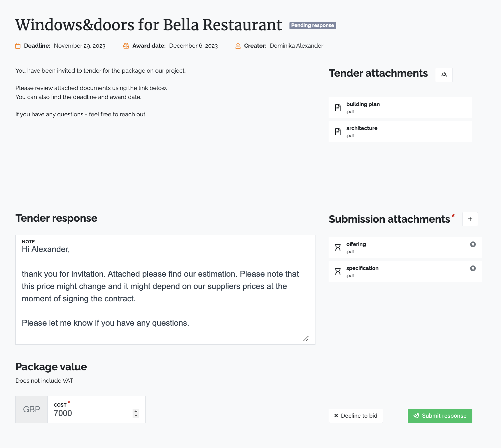This screenshot has width=501, height=448.
Task: Open the architecture document icon
Action: pyautogui.click(x=338, y=132)
